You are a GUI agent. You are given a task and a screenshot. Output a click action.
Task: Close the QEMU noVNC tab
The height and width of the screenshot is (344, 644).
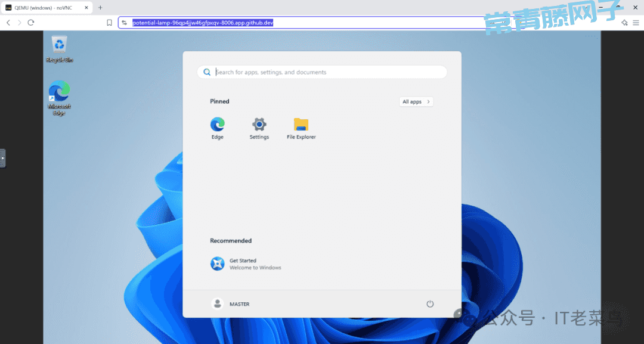86,7
